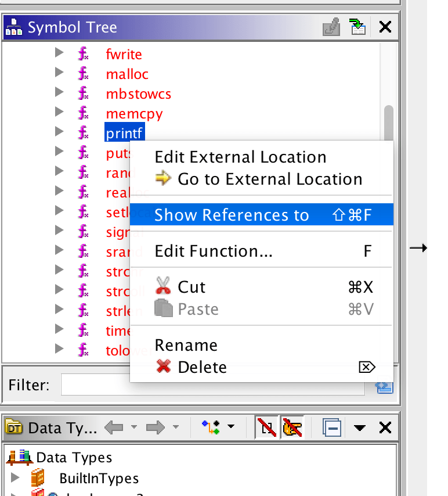Click the collapse all icon in Data Types
The width and height of the screenshot is (448, 496).
(x=331, y=428)
